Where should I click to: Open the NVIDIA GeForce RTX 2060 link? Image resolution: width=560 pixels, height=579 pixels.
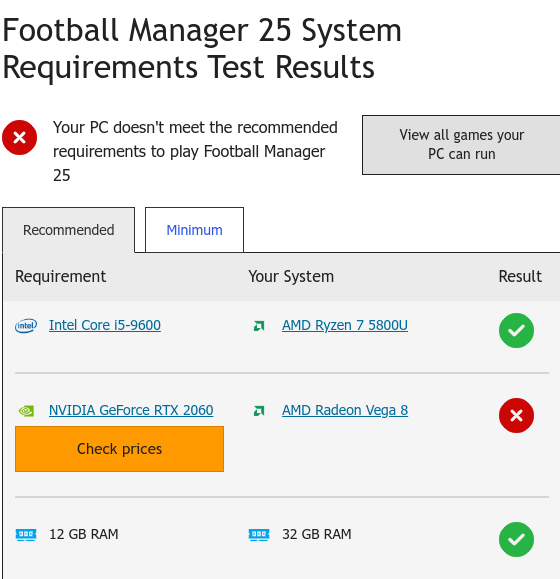(x=131, y=410)
